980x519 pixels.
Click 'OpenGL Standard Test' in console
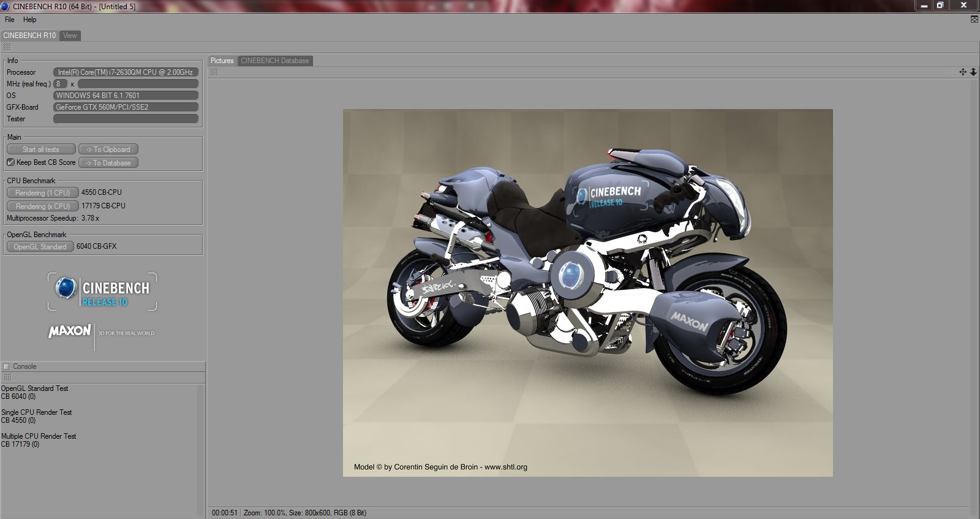[35, 388]
